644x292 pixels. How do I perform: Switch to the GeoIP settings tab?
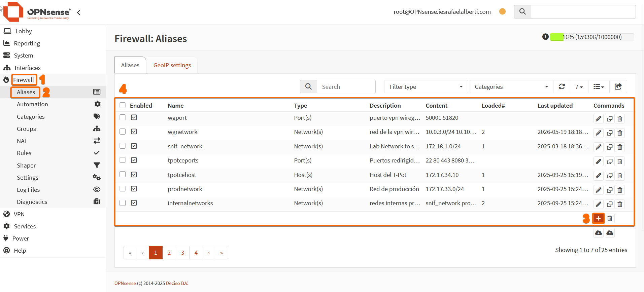[172, 65]
